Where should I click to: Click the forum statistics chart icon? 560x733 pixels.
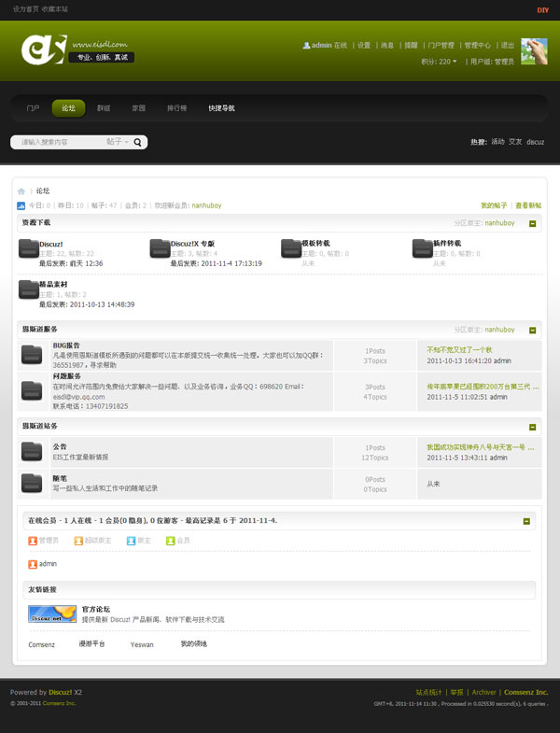(21, 205)
